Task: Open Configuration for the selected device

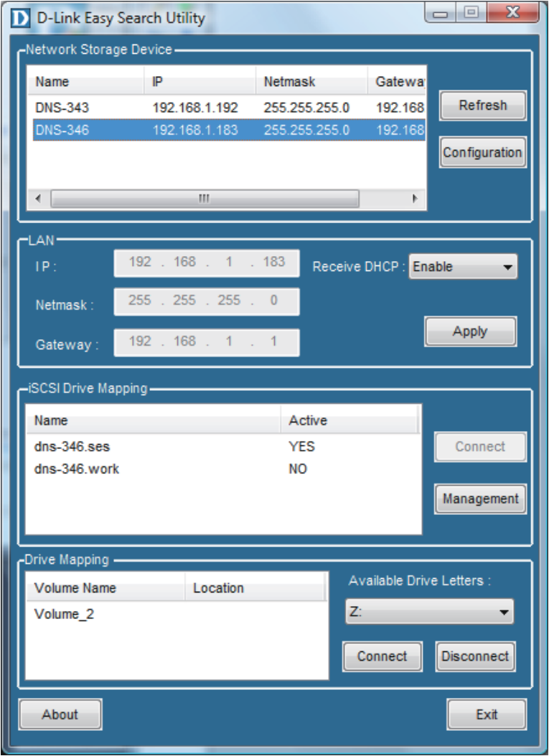Action: (482, 152)
